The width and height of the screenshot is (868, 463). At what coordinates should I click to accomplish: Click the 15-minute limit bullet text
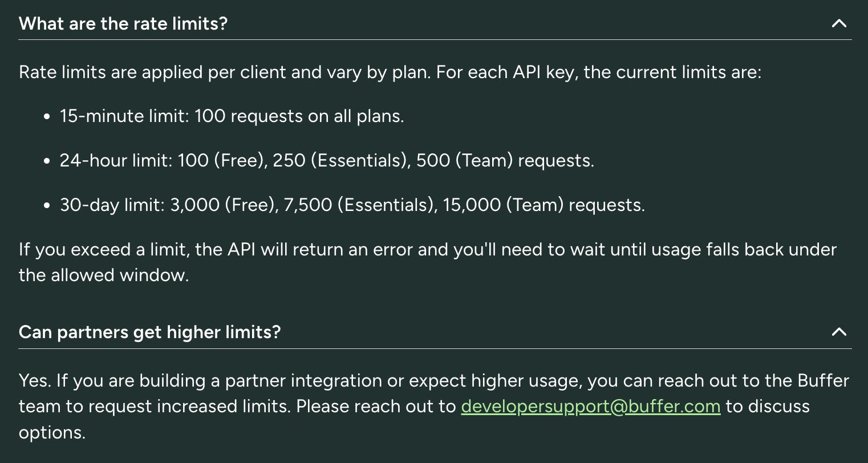click(232, 116)
